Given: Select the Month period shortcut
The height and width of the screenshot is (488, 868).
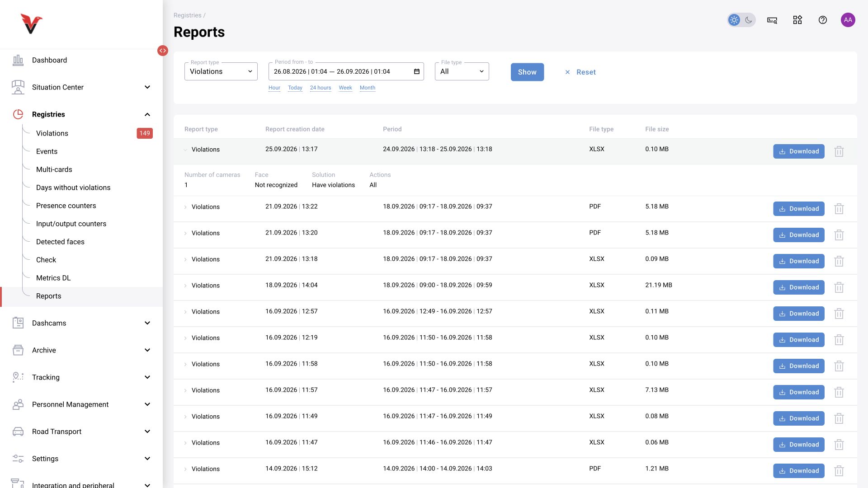Looking at the screenshot, I should [x=368, y=88].
